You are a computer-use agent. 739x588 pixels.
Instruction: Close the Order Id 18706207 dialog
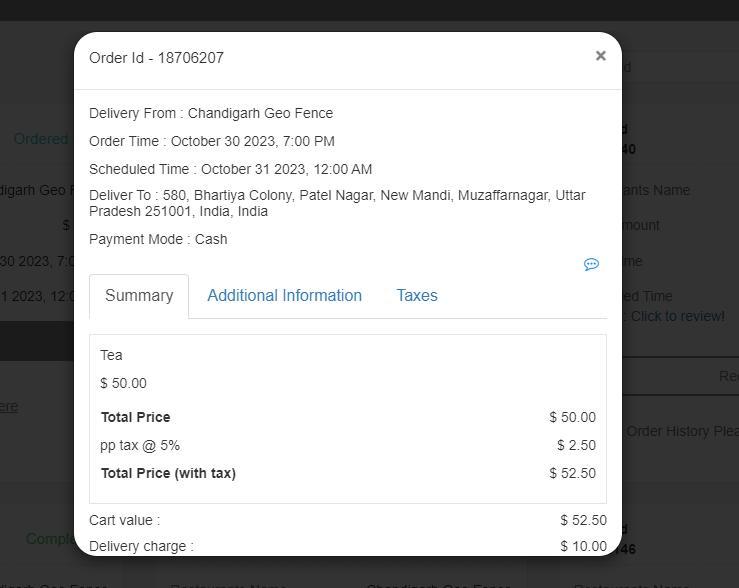click(x=600, y=56)
